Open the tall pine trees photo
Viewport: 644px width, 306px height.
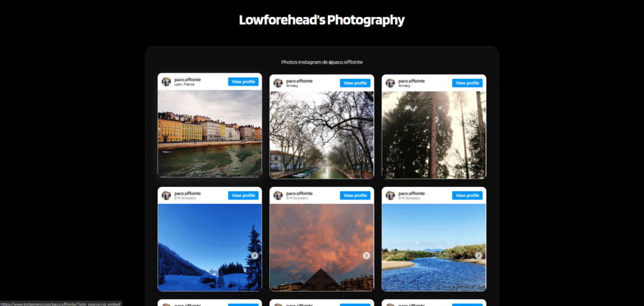pyautogui.click(x=434, y=135)
